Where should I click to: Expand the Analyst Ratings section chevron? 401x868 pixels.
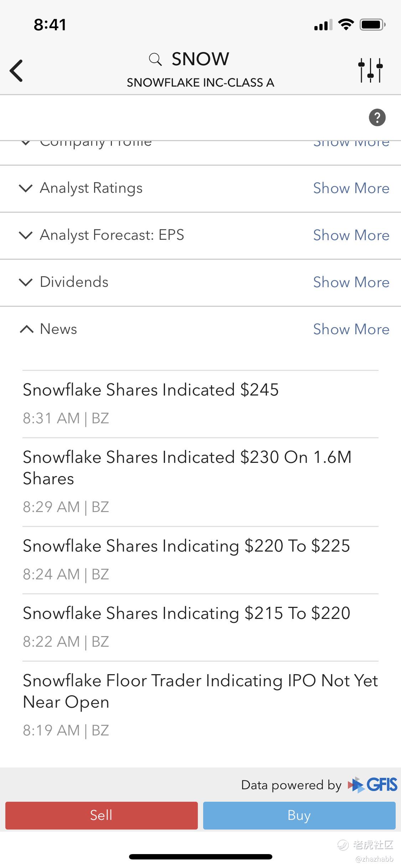pyautogui.click(x=26, y=188)
